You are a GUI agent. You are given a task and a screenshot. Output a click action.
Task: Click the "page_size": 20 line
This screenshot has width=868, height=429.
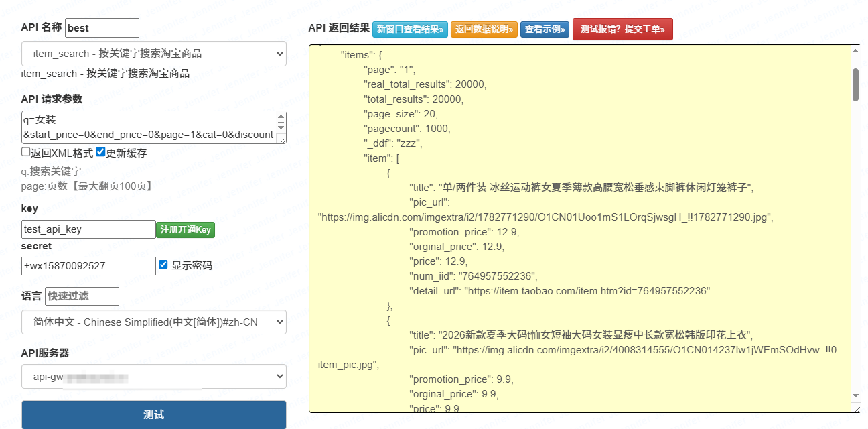point(401,114)
